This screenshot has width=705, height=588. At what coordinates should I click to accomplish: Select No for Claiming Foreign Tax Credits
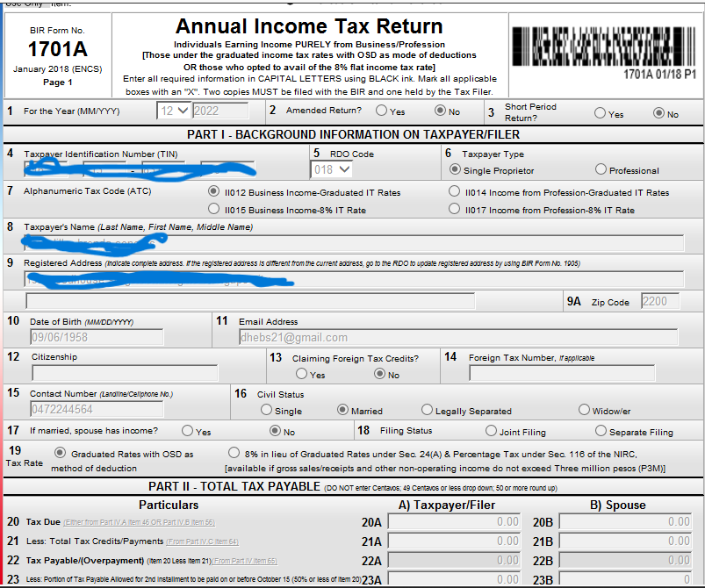tap(379, 374)
